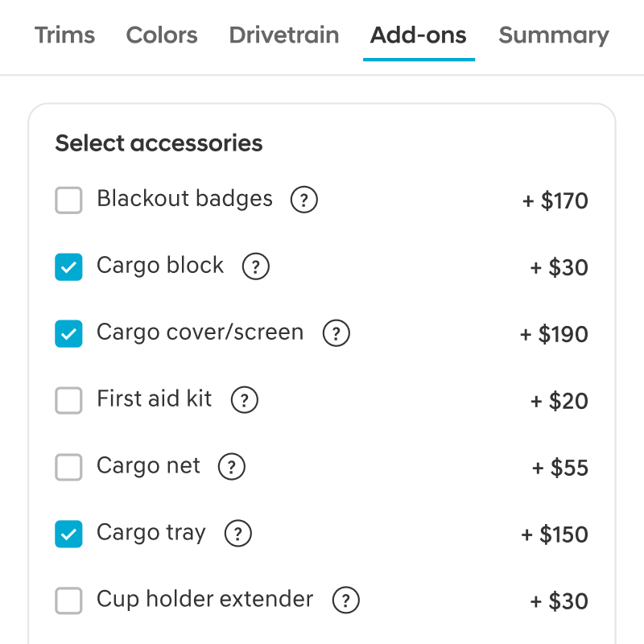Tick the First aid kit checkbox
The height and width of the screenshot is (644, 644).
coord(68,401)
